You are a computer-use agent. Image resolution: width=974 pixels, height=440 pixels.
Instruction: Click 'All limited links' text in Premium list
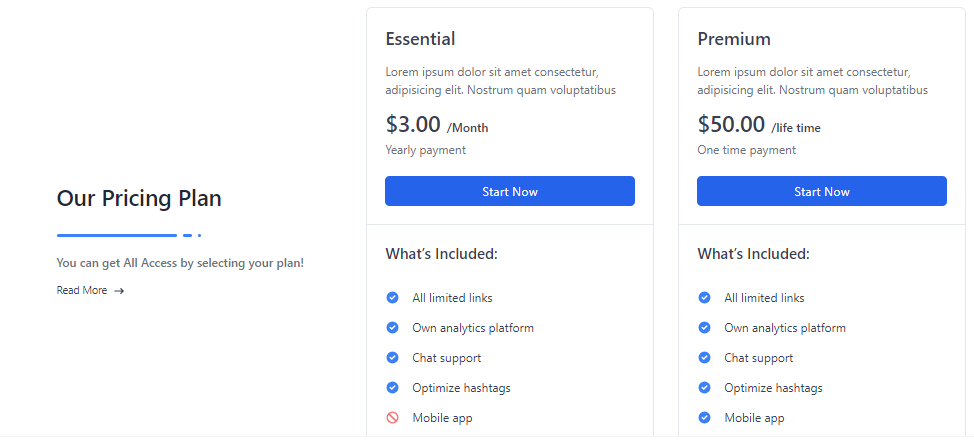(764, 298)
